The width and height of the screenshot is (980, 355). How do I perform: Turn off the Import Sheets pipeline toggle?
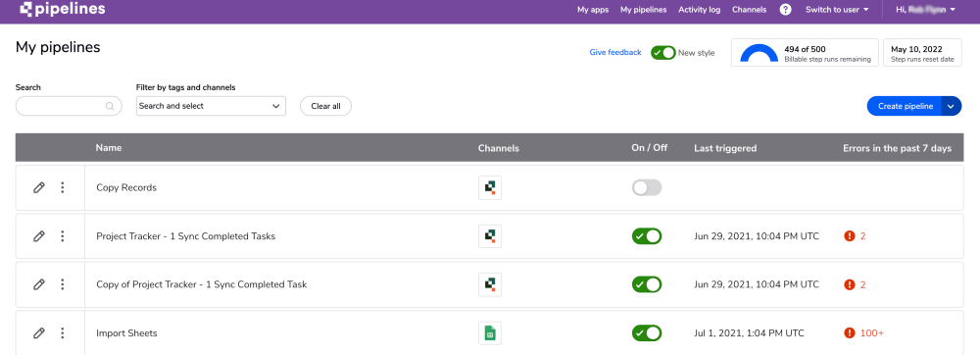coord(647,333)
